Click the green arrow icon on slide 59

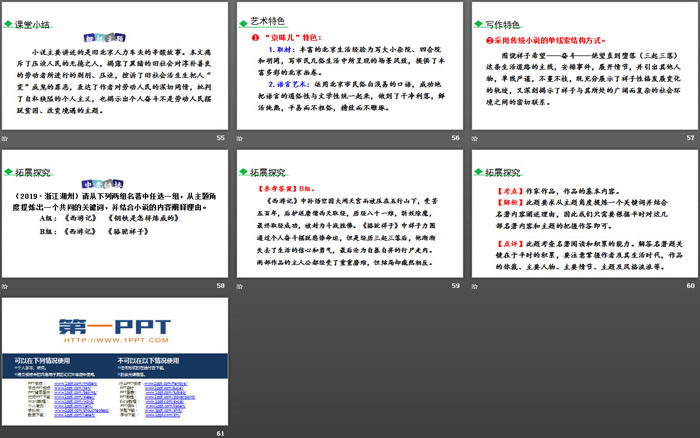click(x=244, y=171)
